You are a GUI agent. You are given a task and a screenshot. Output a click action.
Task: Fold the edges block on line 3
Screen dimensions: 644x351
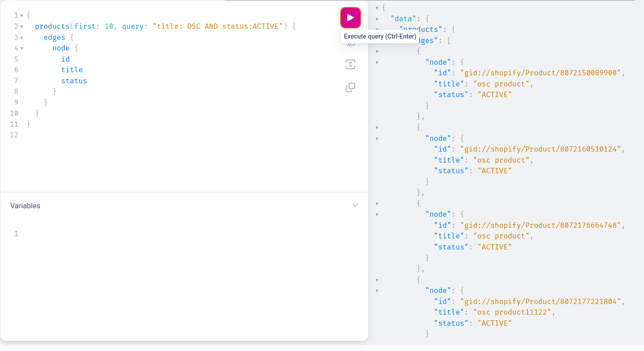(x=21, y=38)
